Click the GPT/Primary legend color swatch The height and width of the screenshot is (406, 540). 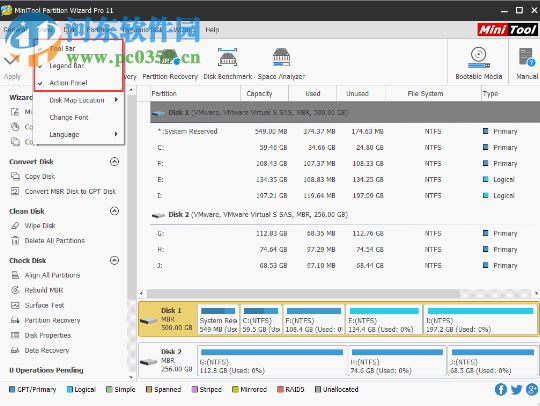pos(12,389)
